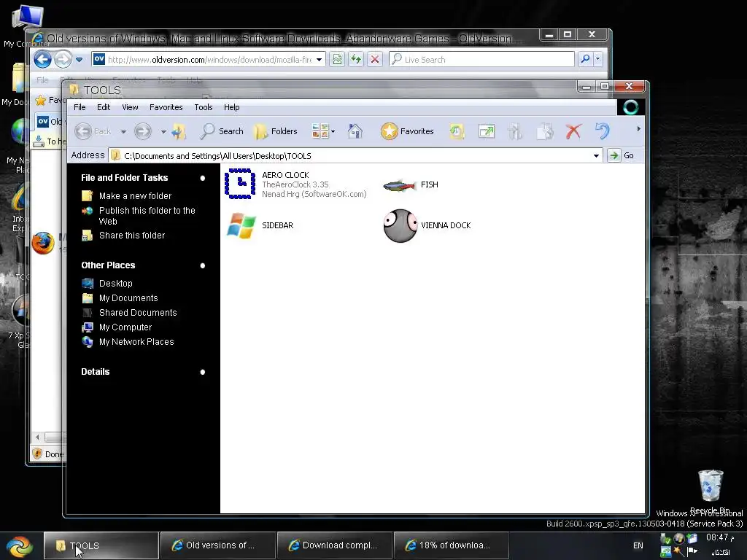
Task: Click the Safely Remove Hardware tray icon
Action: pyautogui.click(x=665, y=539)
